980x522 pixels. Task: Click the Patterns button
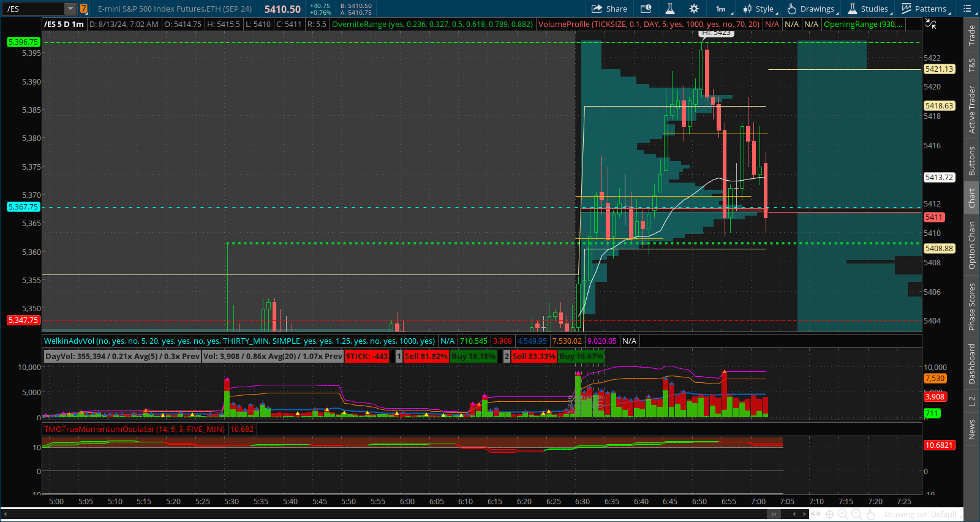coord(924,9)
